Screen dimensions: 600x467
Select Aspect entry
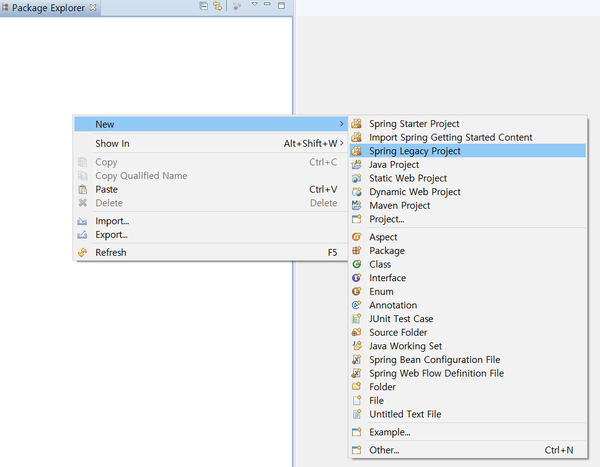click(468, 237)
